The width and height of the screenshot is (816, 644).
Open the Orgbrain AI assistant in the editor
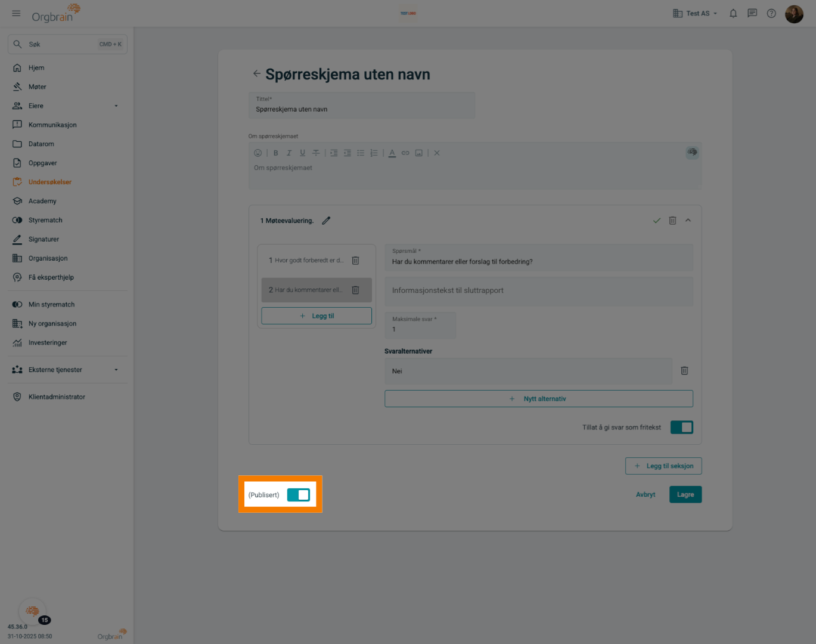[692, 152]
